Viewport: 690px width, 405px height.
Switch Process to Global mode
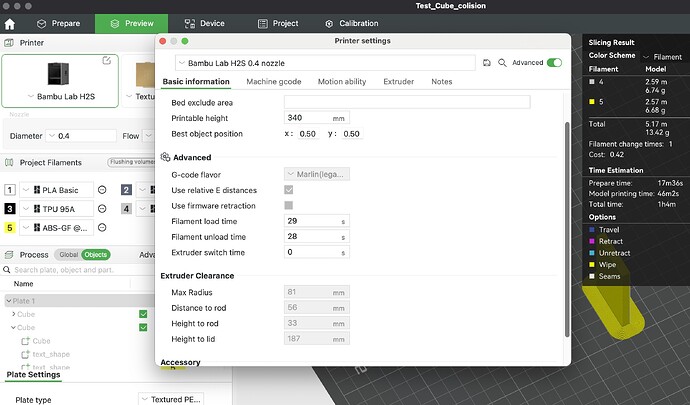pyautogui.click(x=69, y=254)
